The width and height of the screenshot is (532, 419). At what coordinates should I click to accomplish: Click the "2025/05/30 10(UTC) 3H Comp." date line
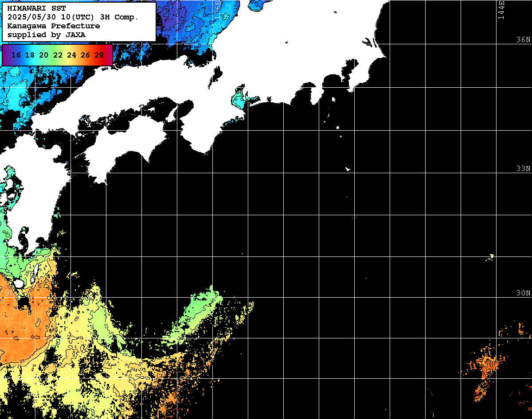point(73,17)
